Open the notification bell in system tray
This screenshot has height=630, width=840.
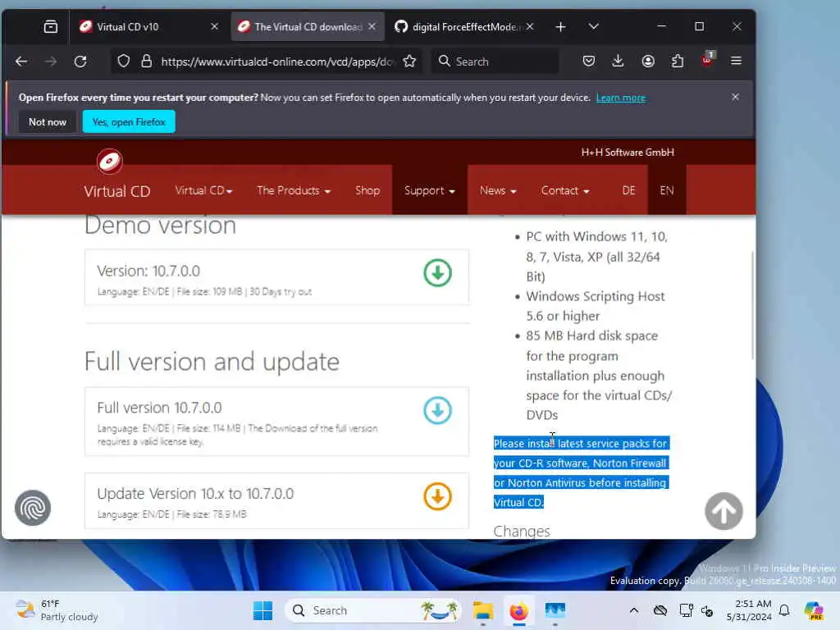(784, 610)
